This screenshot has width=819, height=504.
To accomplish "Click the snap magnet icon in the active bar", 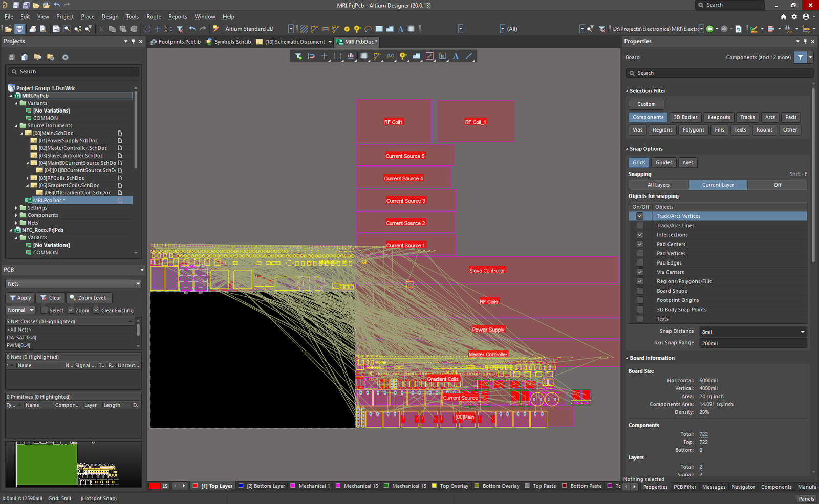I will tap(311, 56).
